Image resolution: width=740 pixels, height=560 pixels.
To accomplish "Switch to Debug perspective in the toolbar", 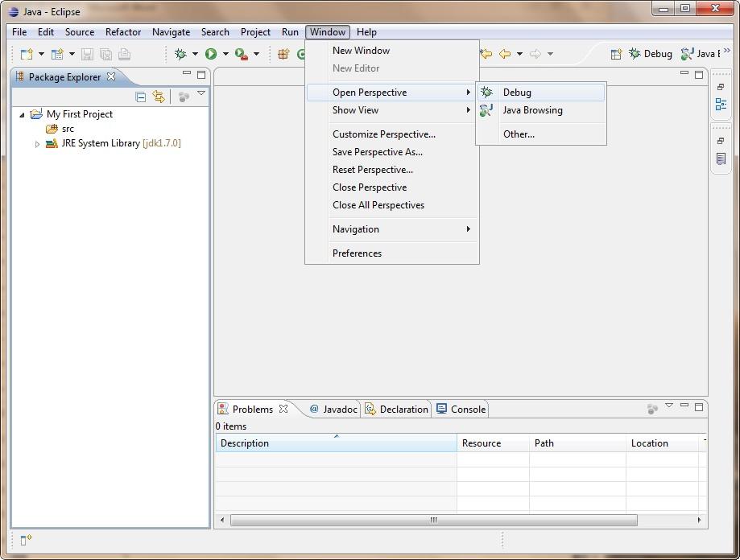I will click(x=651, y=54).
